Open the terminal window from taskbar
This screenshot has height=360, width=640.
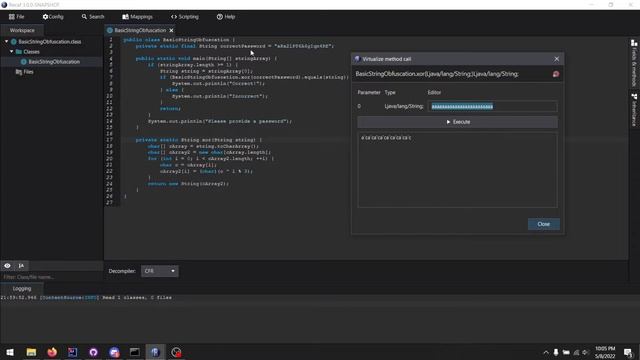(x=135, y=352)
